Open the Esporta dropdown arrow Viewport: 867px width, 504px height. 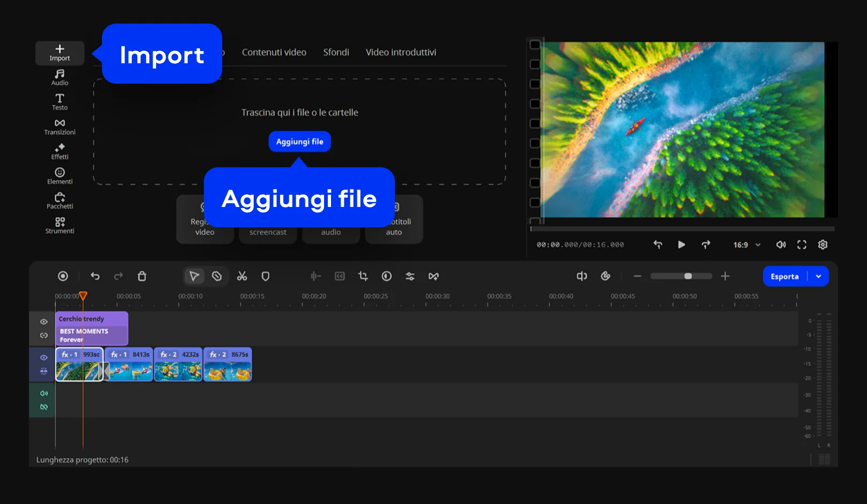tap(818, 276)
